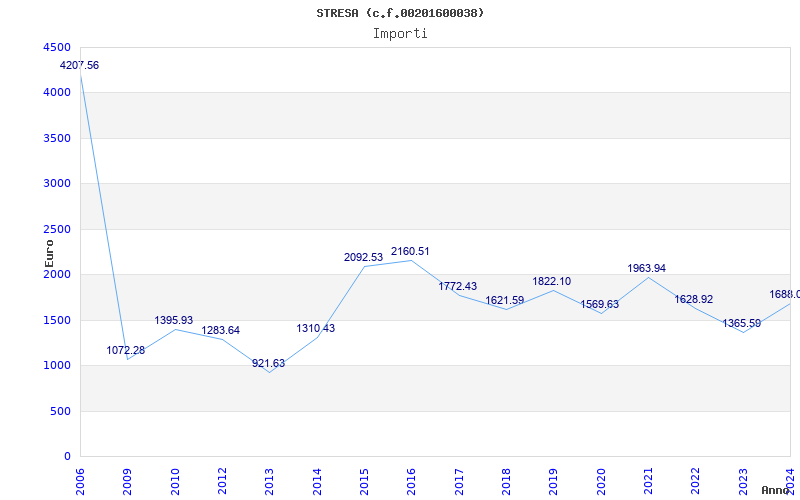This screenshot has width=800, height=500.
Task: Click the y-axis tick 500
Action: coord(60,411)
